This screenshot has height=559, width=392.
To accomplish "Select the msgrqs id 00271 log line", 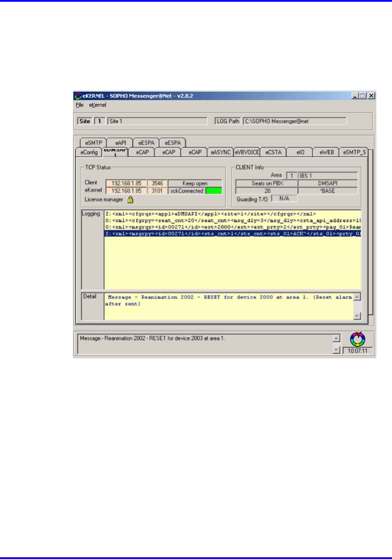I will pyautogui.click(x=233, y=227).
